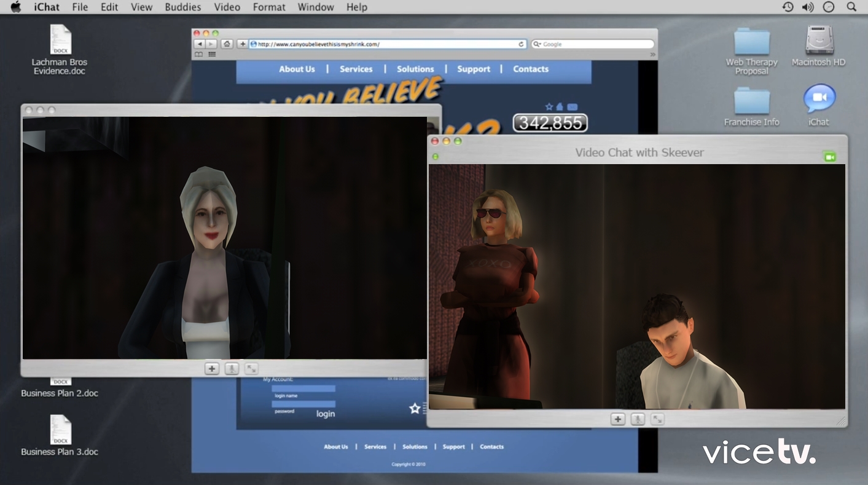Open the File menu

point(80,7)
